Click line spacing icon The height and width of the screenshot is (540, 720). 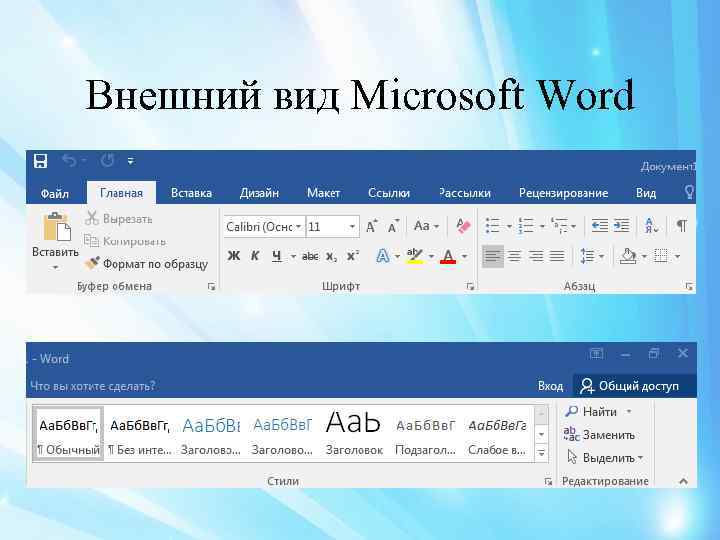[x=588, y=256]
